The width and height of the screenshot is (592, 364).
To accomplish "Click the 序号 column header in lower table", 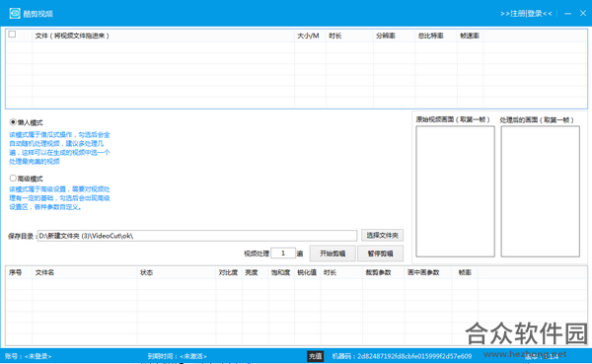I will pyautogui.click(x=19, y=272).
